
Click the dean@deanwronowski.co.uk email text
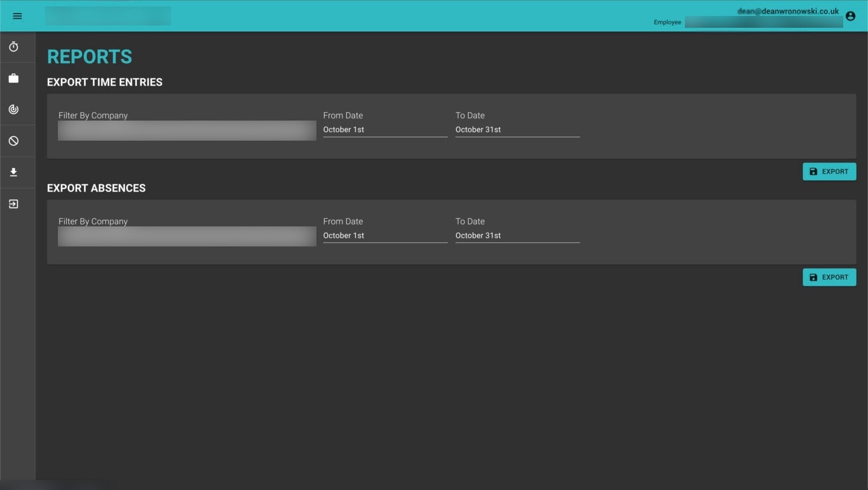(788, 11)
